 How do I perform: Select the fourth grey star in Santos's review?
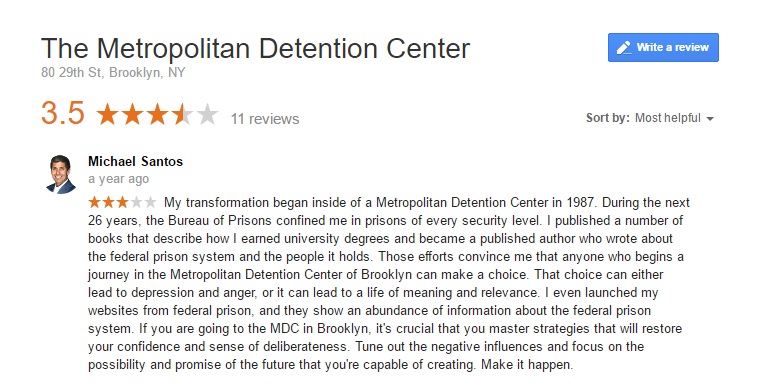click(x=137, y=202)
